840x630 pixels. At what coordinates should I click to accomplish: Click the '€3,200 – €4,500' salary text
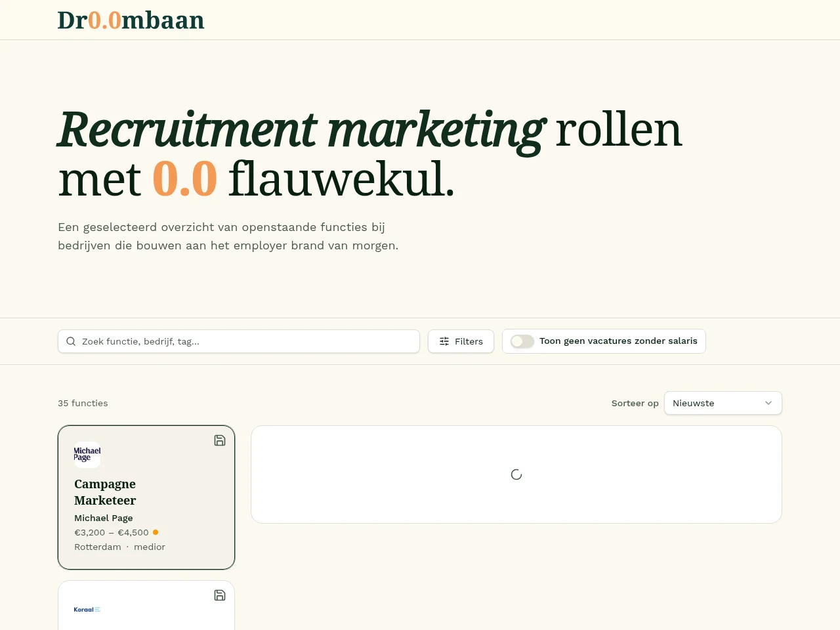click(x=112, y=532)
